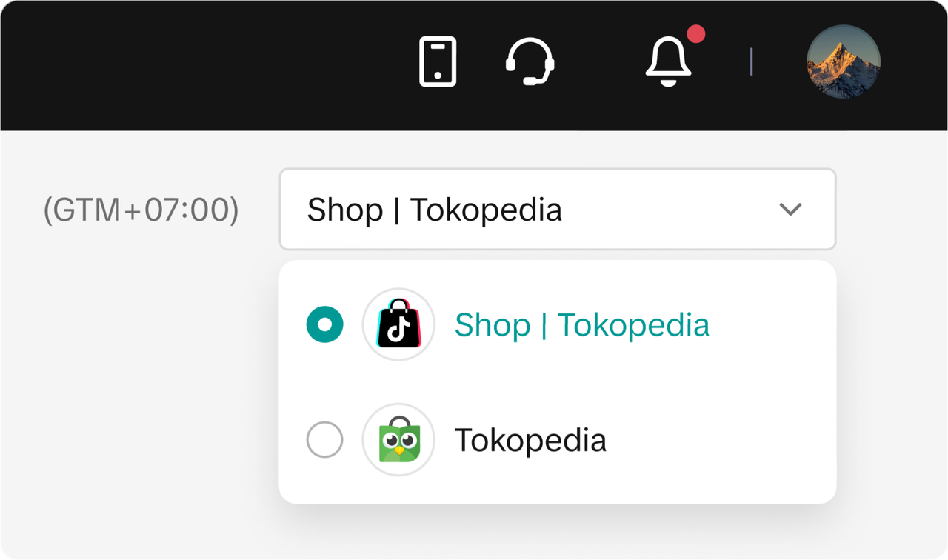Click the selected text inside the dropdown box
Viewport: 948px width, 560px height.
pyautogui.click(x=434, y=210)
